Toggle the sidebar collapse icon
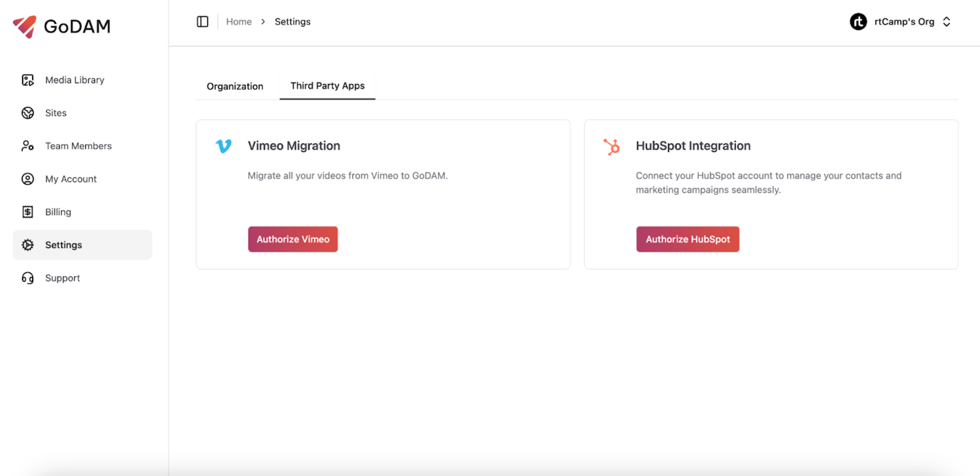This screenshot has height=476, width=980. click(x=202, y=21)
